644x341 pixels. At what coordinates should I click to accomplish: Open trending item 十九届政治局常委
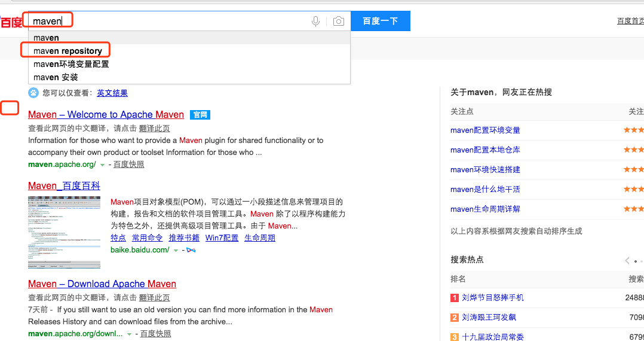pyautogui.click(x=493, y=337)
